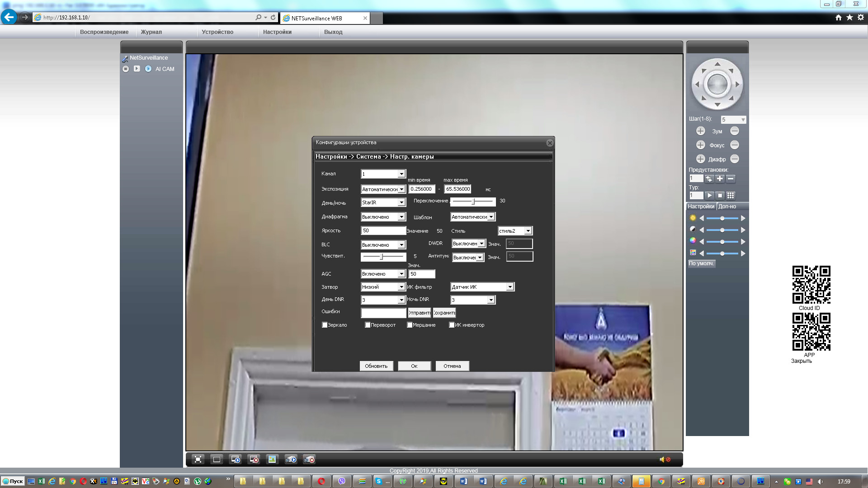Viewport: 868px width, 488px height.
Task: Click the fullscreen icon below the video
Action: point(198,460)
